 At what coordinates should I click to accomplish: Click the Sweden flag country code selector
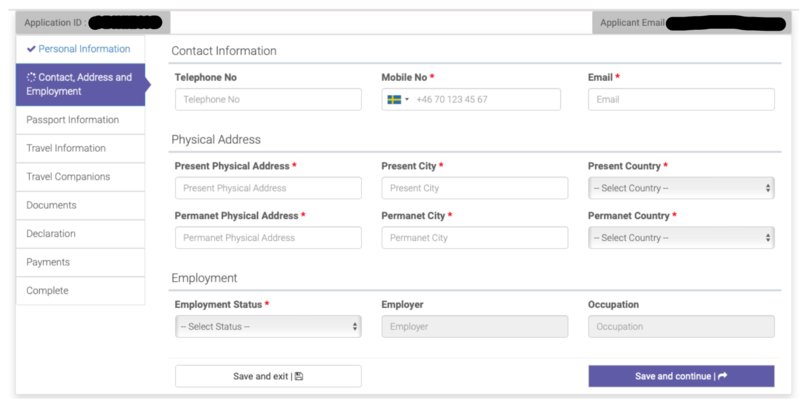(397, 100)
